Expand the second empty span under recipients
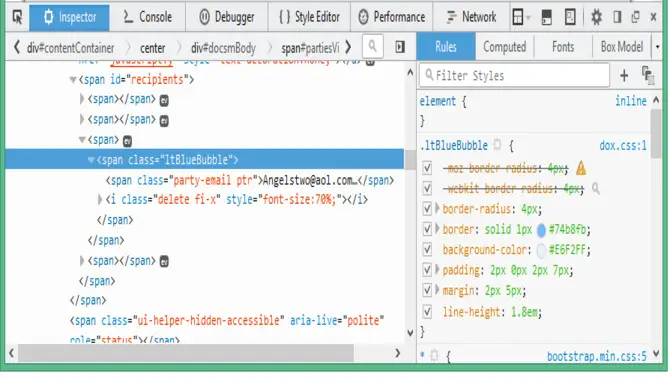 pyautogui.click(x=82, y=119)
